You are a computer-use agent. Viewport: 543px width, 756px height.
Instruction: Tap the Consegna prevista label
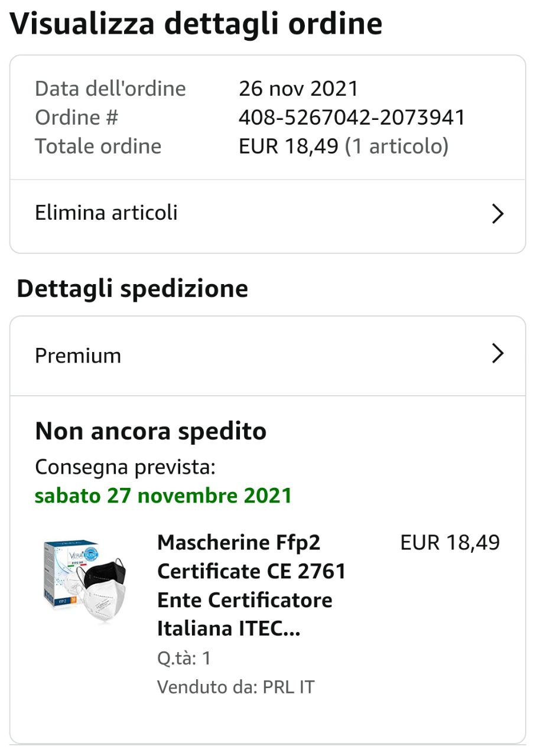125,467
